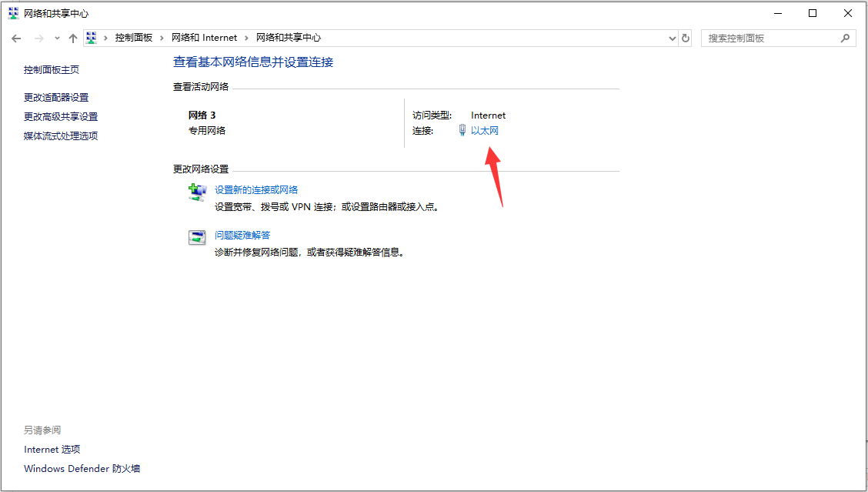
Task: Click the back navigation arrow
Action: click(16, 37)
